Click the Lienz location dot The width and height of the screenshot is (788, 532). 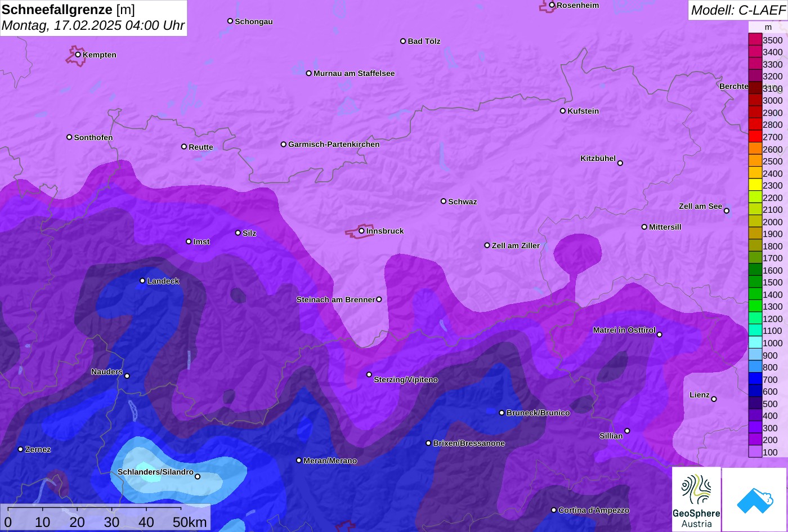tap(714, 399)
